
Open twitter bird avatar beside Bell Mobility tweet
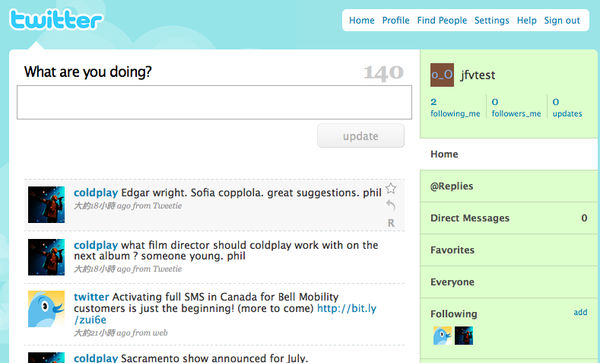pyautogui.click(x=46, y=309)
